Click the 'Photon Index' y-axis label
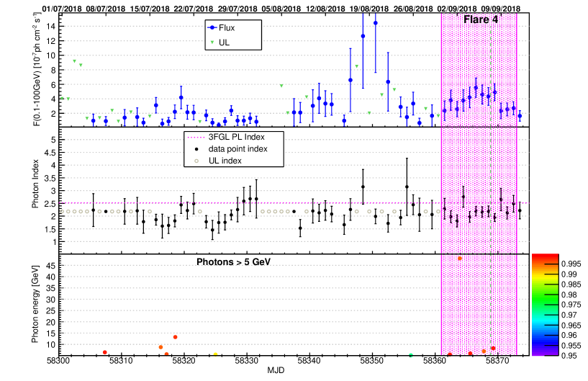The height and width of the screenshot is (381, 588). [35, 184]
